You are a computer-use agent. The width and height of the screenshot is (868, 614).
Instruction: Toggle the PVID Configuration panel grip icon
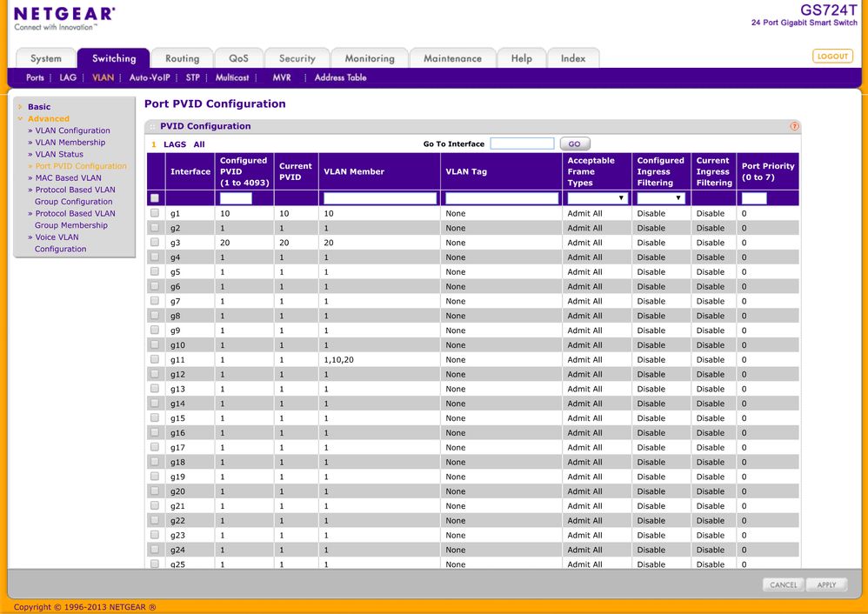click(152, 127)
